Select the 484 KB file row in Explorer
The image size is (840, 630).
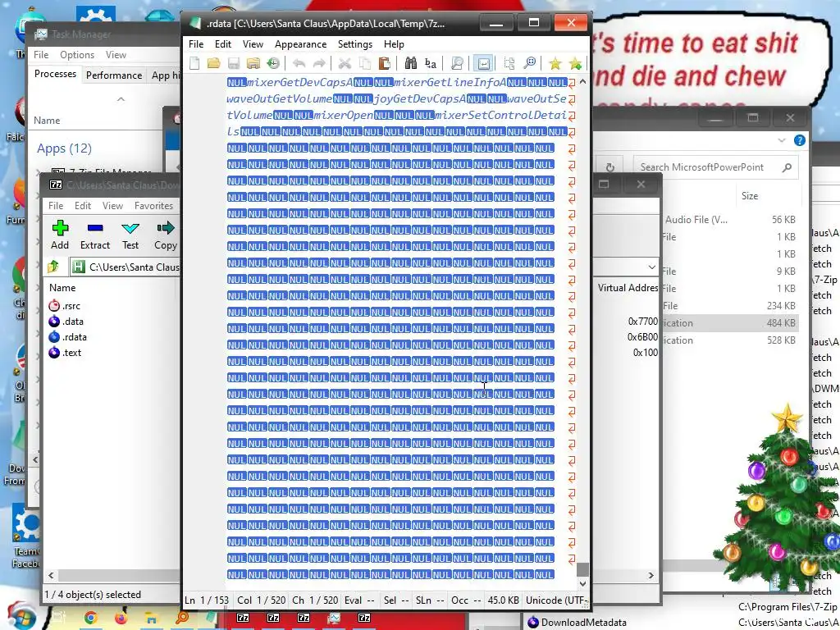click(x=730, y=323)
